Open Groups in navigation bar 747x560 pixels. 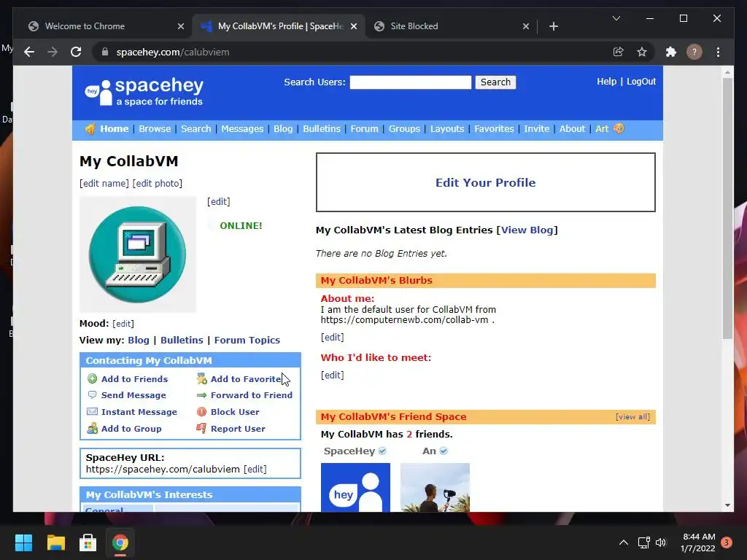pyautogui.click(x=404, y=128)
